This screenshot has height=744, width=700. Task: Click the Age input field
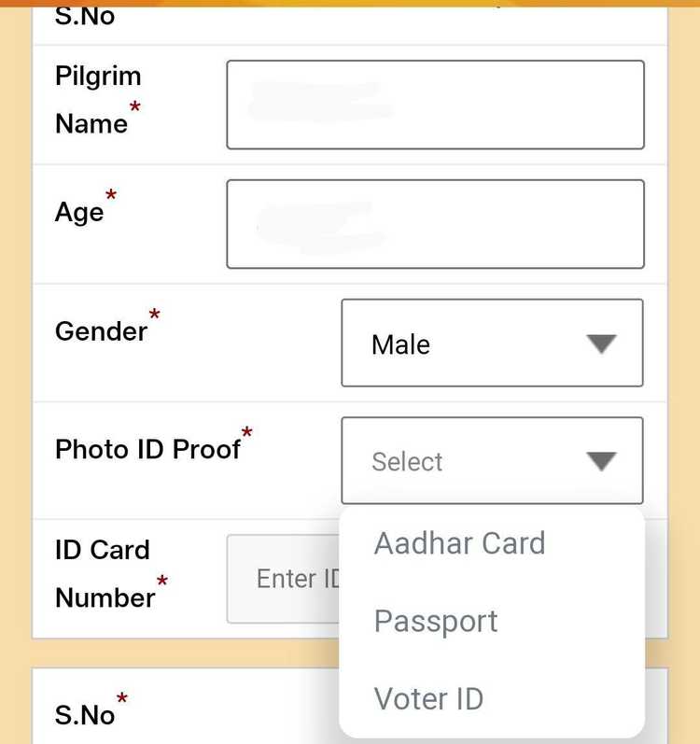coord(435,224)
